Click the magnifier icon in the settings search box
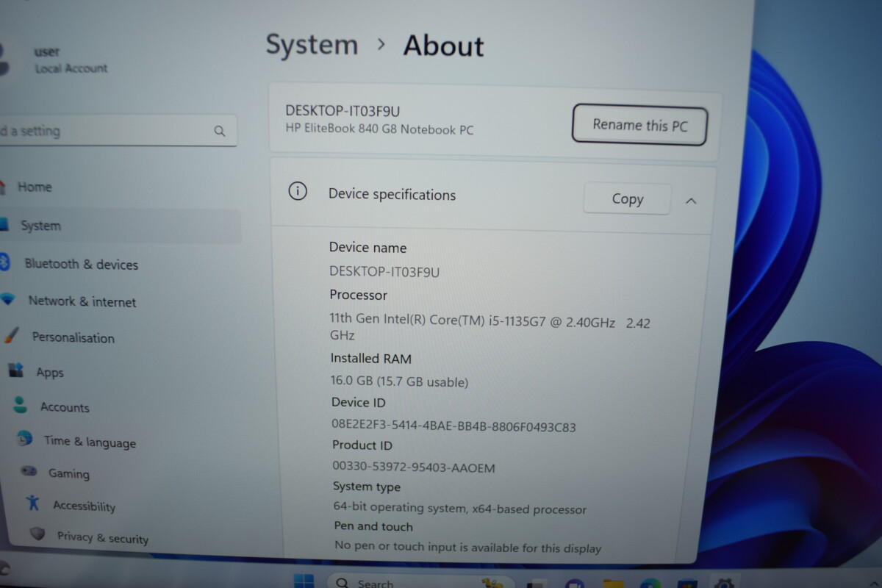The width and height of the screenshot is (882, 588). 220,132
